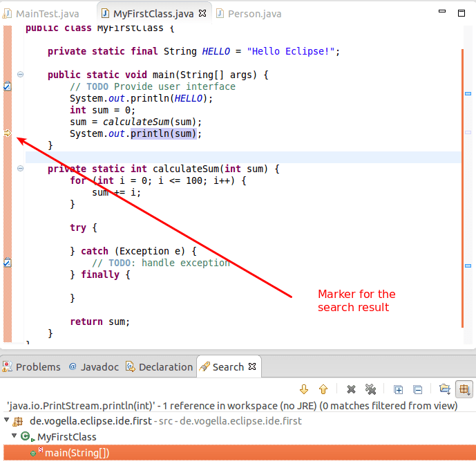Remove selected matches from search results
Viewport: 476px width, 466px height.
(351, 389)
